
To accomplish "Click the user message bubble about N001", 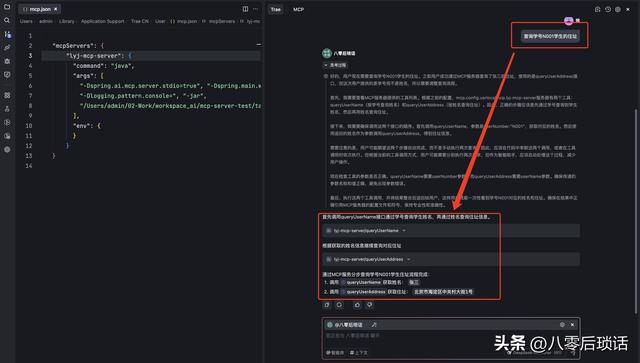I will point(550,36).
